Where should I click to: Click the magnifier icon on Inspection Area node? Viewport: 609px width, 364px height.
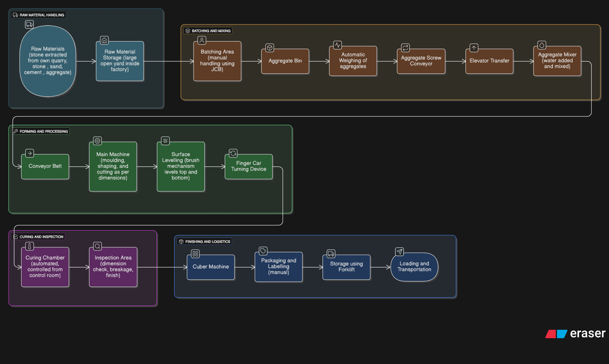[97, 246]
